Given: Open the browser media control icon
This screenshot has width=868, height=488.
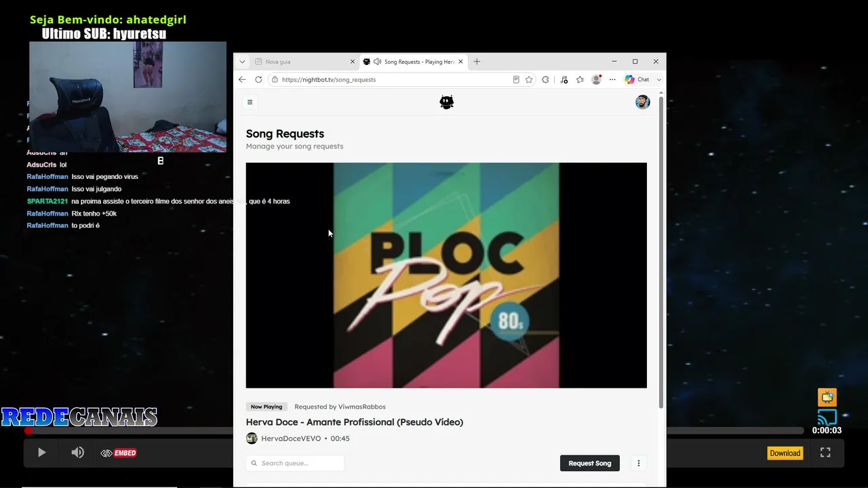Looking at the screenshot, I should (x=564, y=79).
